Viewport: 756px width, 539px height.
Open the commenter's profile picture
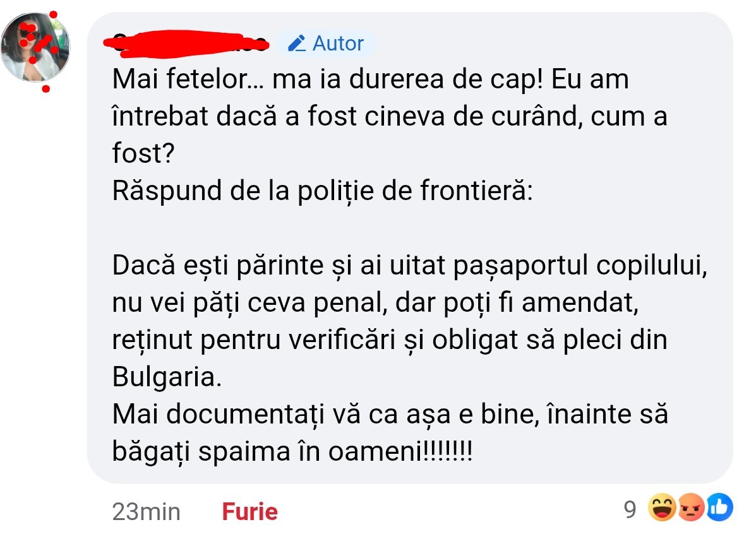point(35,48)
